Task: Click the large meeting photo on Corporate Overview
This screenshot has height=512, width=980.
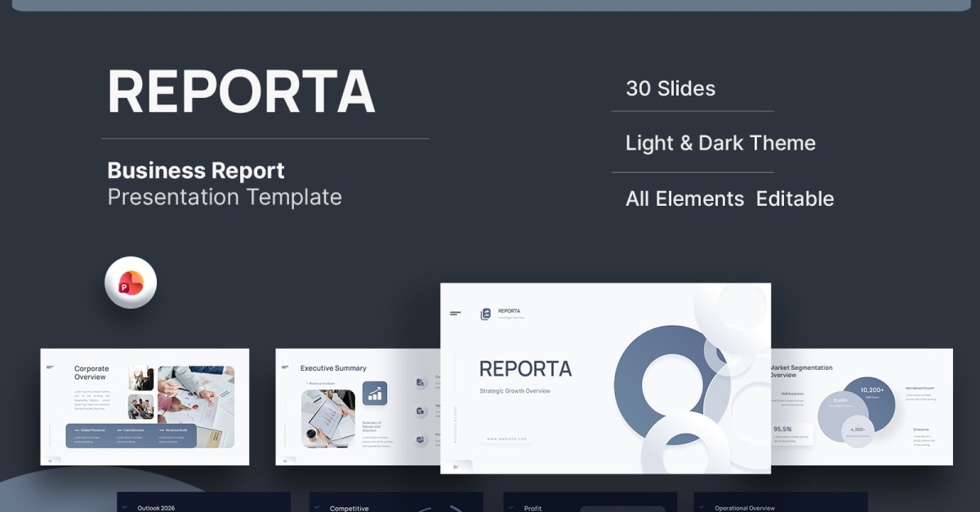Action: (196, 406)
